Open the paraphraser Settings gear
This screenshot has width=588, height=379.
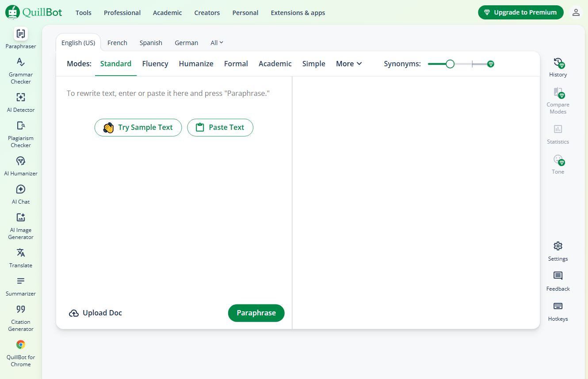point(558,251)
